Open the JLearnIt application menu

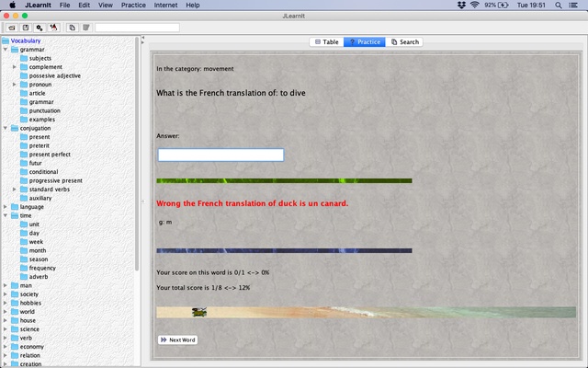point(38,5)
